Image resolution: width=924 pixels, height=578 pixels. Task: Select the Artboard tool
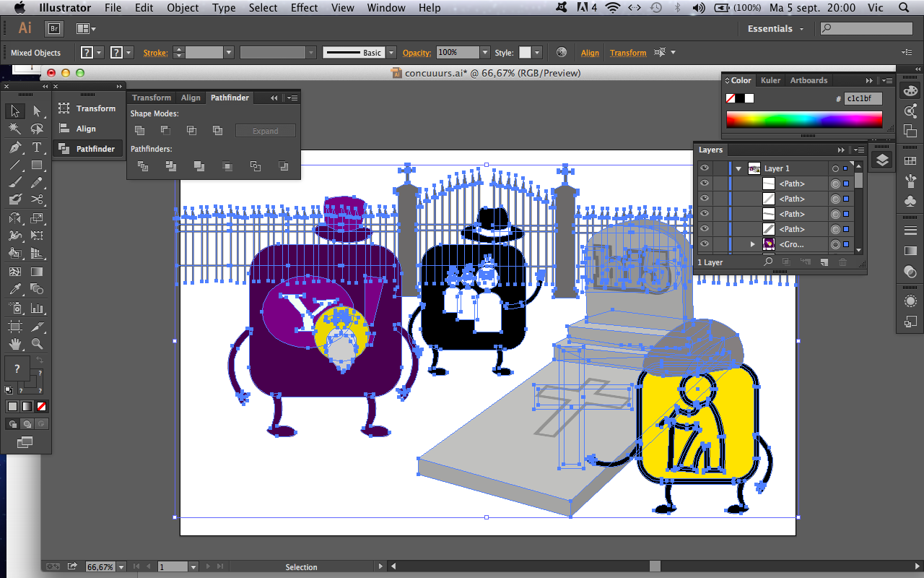[x=14, y=326]
